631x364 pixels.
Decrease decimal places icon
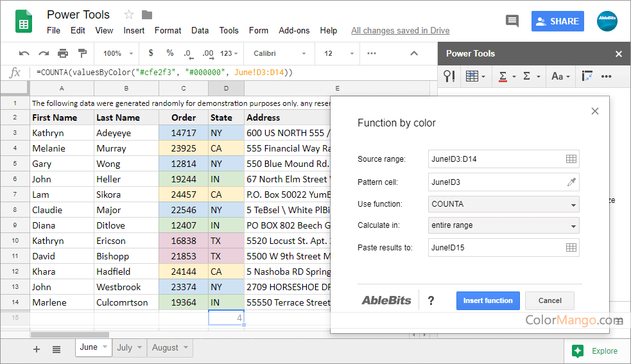187,53
